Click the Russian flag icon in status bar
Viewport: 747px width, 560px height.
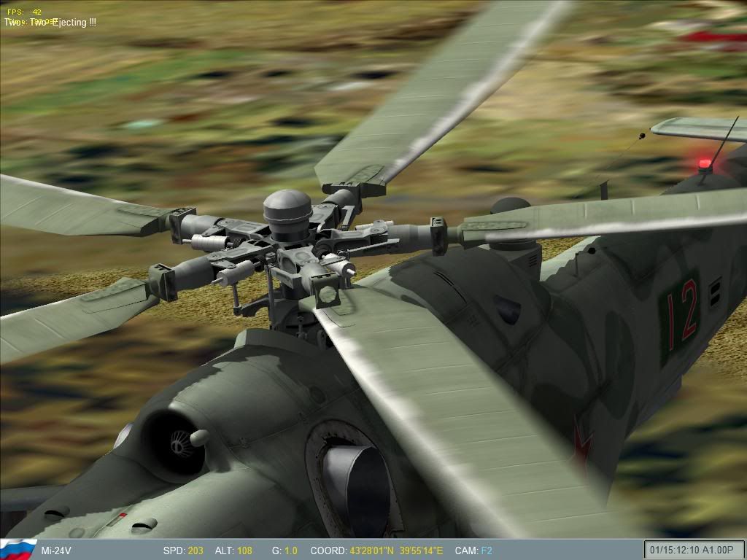tap(18, 550)
